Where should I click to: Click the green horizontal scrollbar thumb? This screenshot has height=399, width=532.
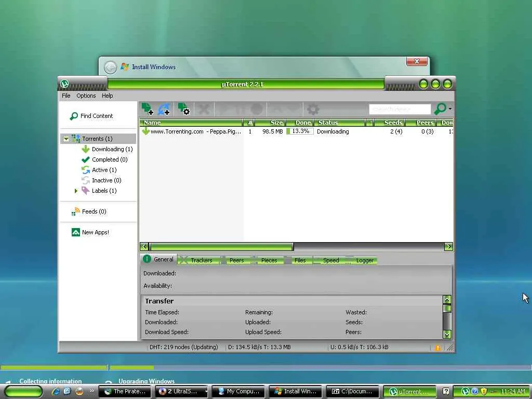pos(221,247)
